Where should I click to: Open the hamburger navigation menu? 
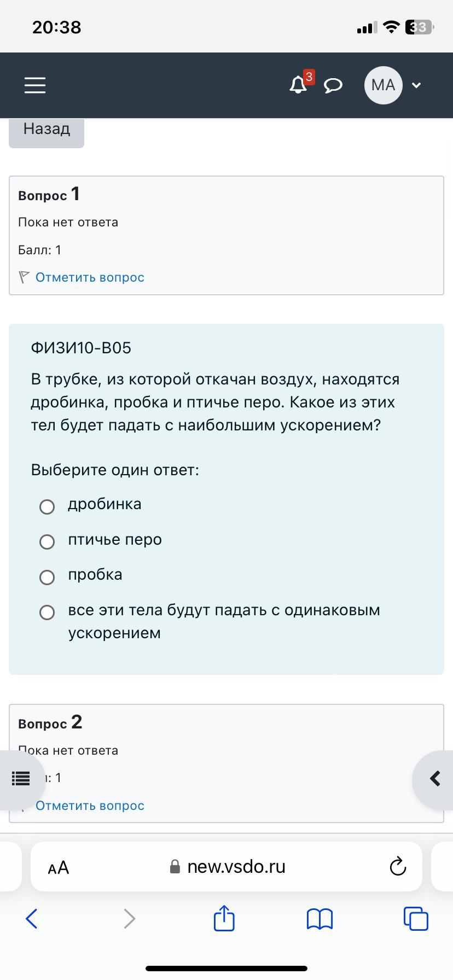(35, 85)
